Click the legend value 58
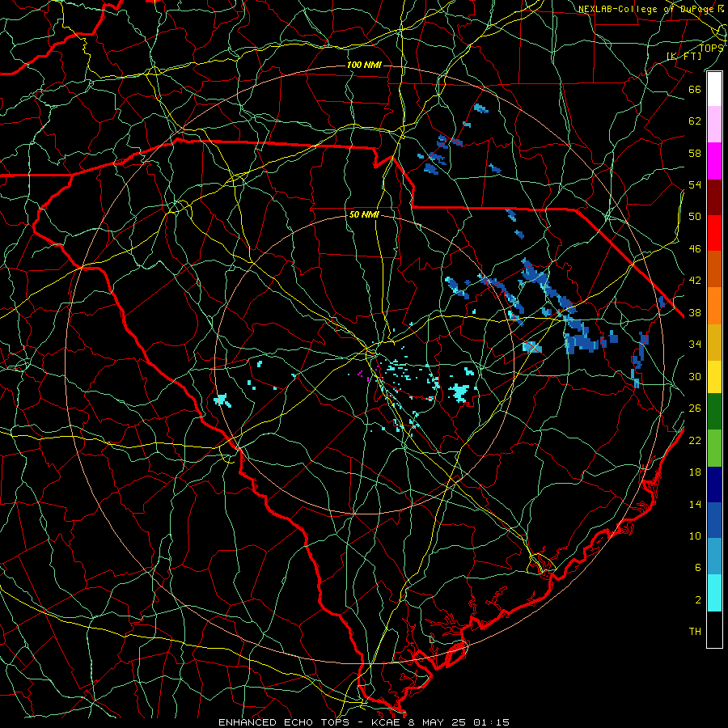Viewport: 728px width, 728px height. (x=695, y=153)
